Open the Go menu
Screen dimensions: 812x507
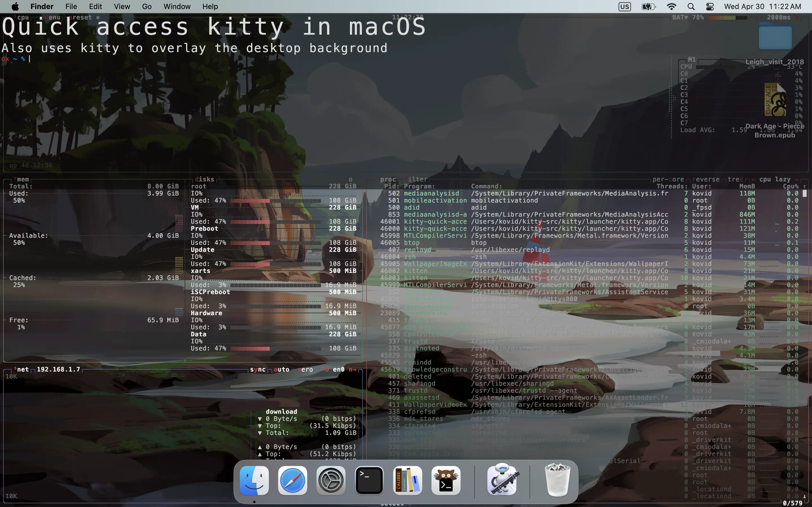(147, 7)
